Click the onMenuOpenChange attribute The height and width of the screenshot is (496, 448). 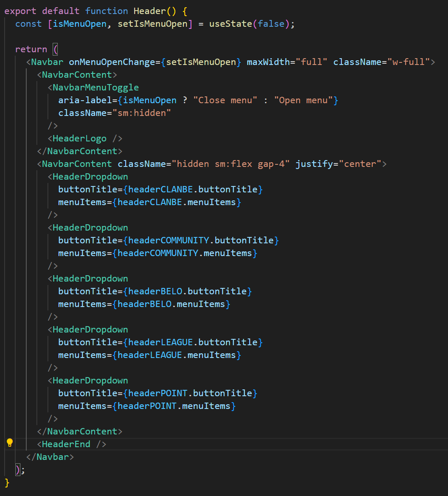(112, 62)
